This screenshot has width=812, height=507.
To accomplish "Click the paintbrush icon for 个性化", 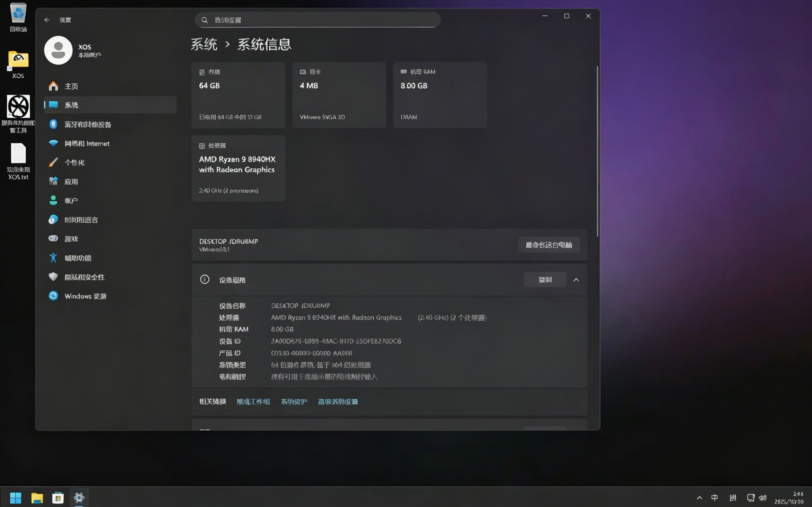I will click(x=53, y=162).
